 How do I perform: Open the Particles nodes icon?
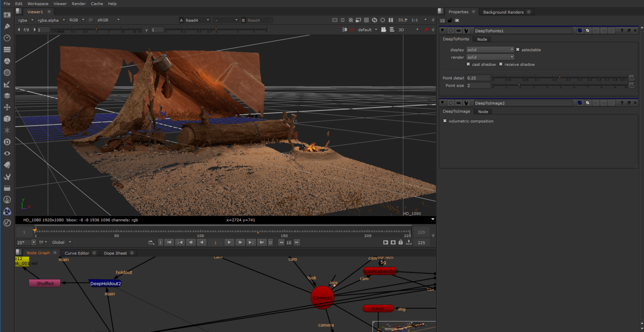pyautogui.click(x=7, y=130)
